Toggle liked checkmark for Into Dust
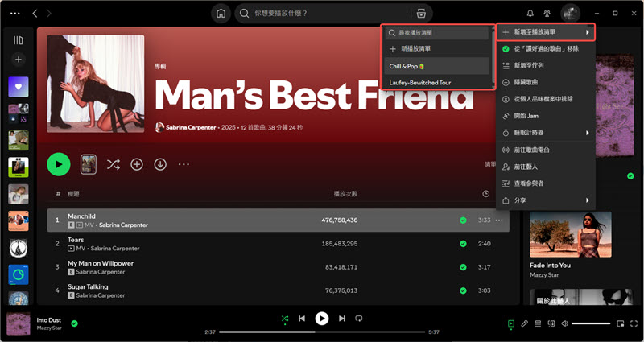This screenshot has height=342, width=644. tap(74, 323)
